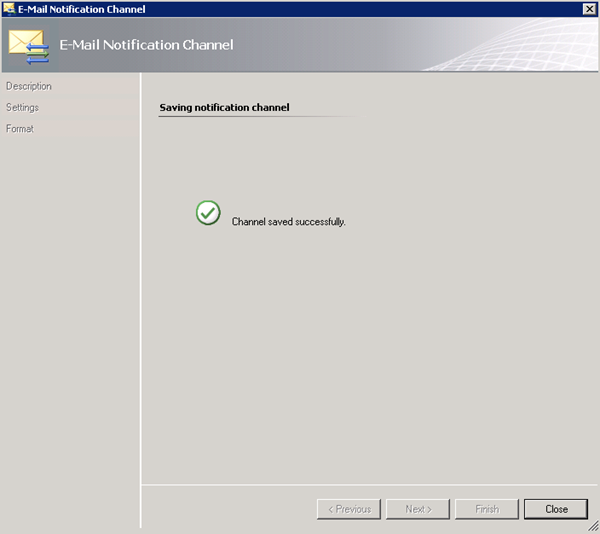This screenshot has height=534, width=600.
Task: Click the 'E-Mail Notification Channel' banner title
Action: click(x=146, y=45)
